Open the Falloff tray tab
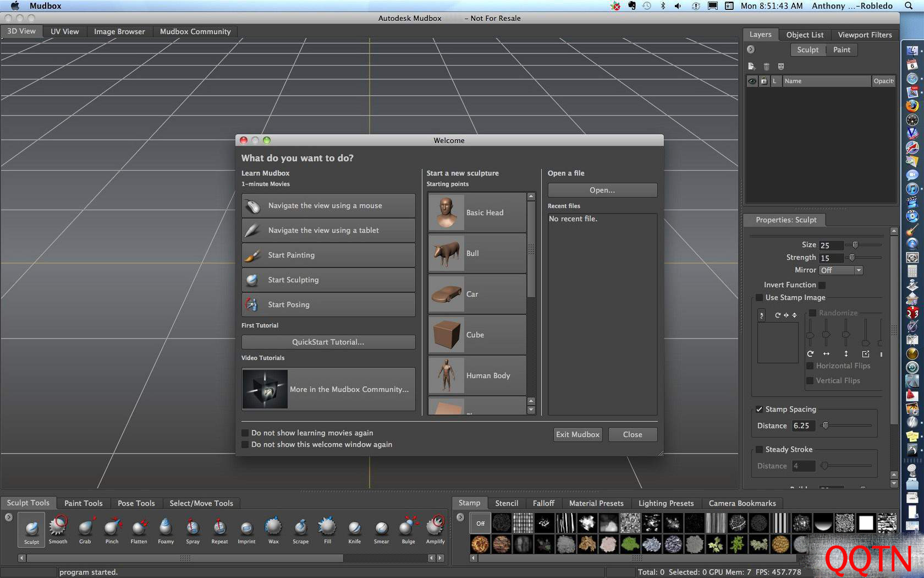The width and height of the screenshot is (924, 578). 543,503
